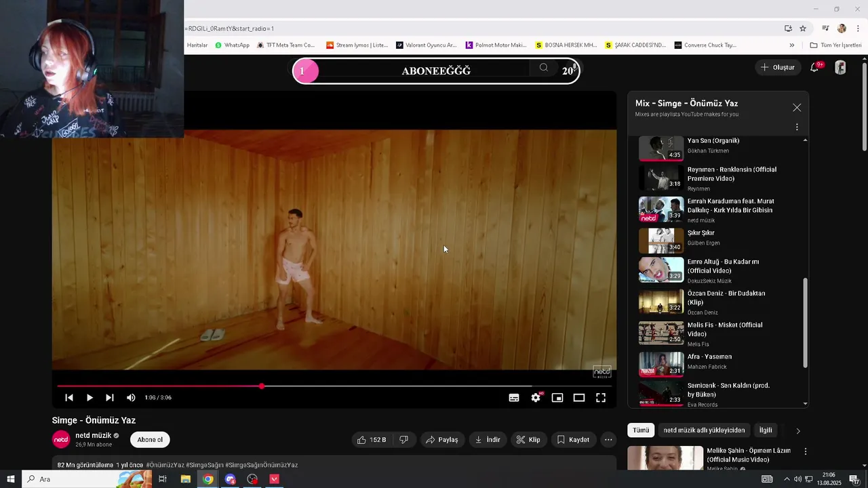This screenshot has height=488, width=868.
Task: Like the video with 152 B likes
Action: point(371,440)
